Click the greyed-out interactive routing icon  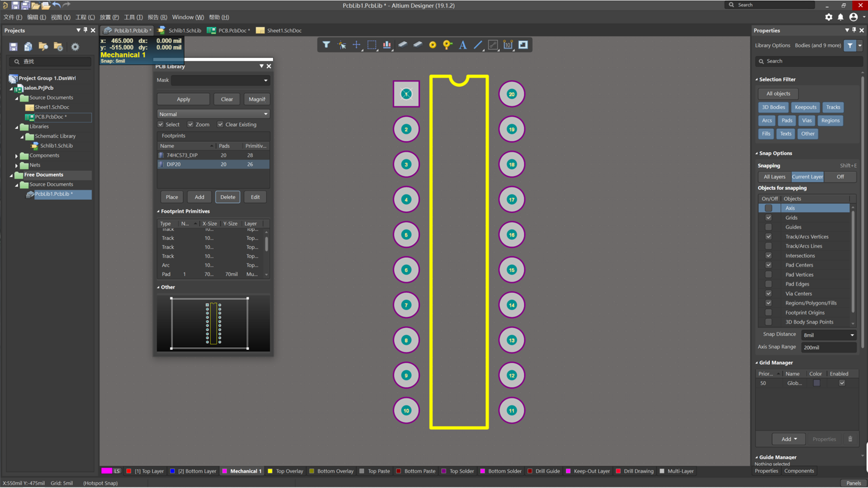493,45
